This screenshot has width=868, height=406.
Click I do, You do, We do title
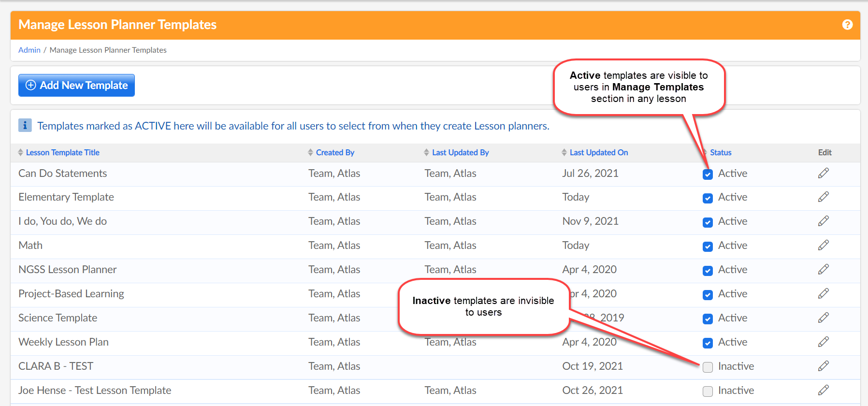pyautogui.click(x=63, y=221)
